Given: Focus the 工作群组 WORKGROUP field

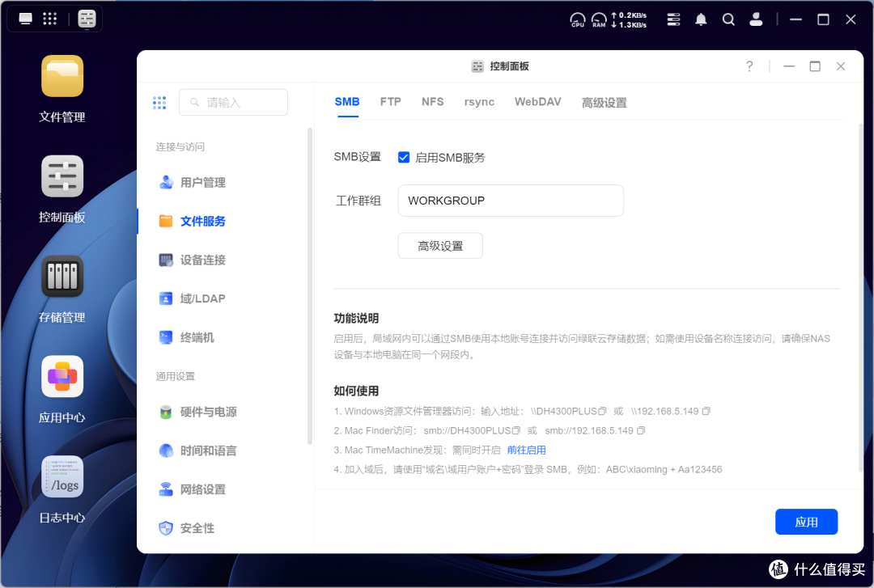Looking at the screenshot, I should pos(511,201).
